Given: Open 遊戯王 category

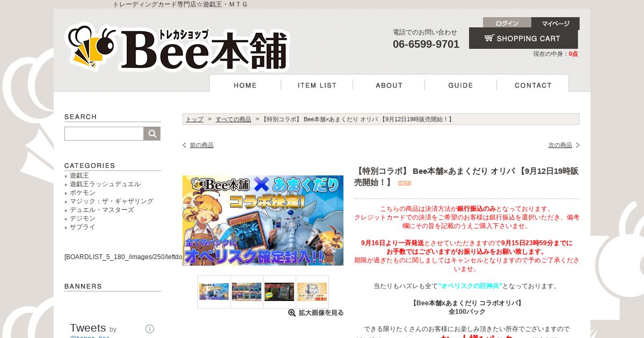Looking at the screenshot, I should [79, 175].
